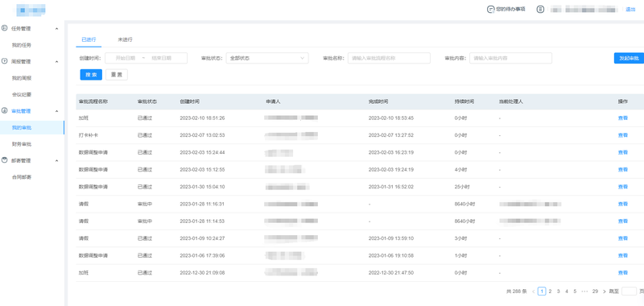
Task: Click 查看 for 数据调整申请 created 15:12:55
Action: point(622,170)
